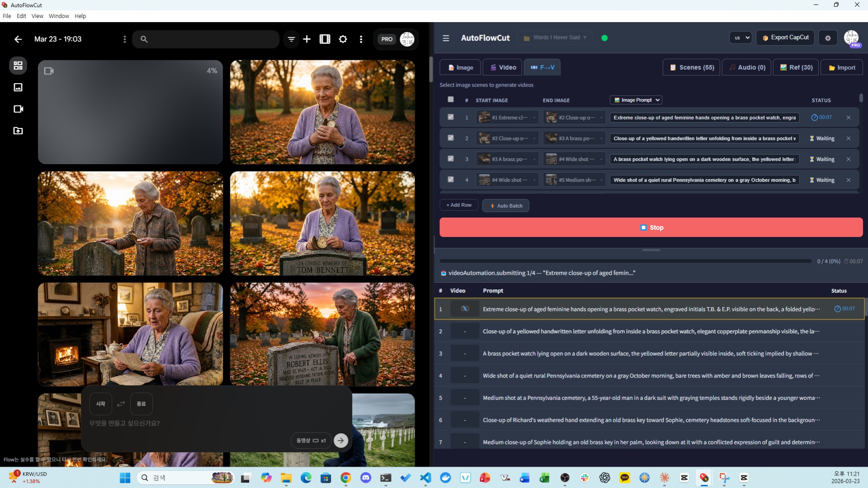Toggle the checkbox for row 3
Image resolution: width=868 pixels, height=488 pixels.
pyautogui.click(x=450, y=159)
